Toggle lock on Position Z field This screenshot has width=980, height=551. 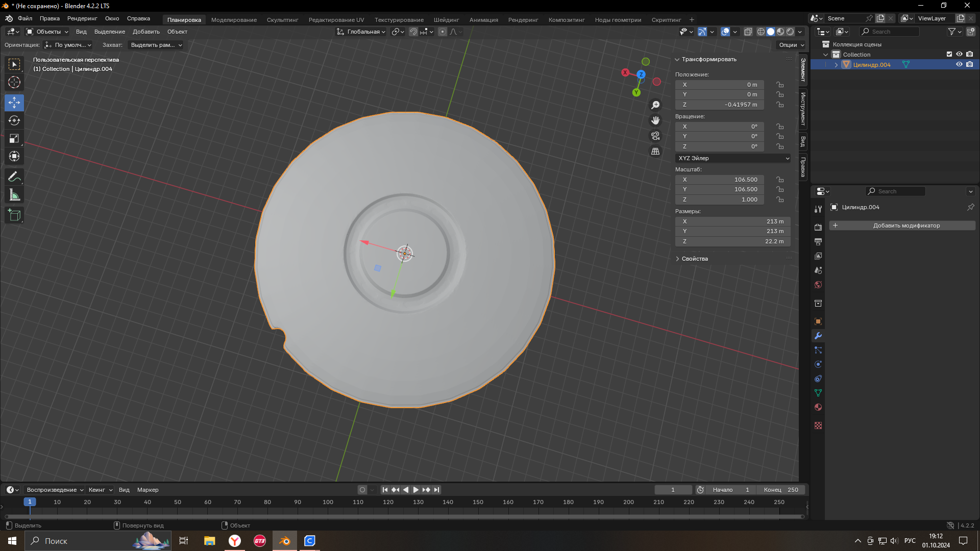pos(780,105)
